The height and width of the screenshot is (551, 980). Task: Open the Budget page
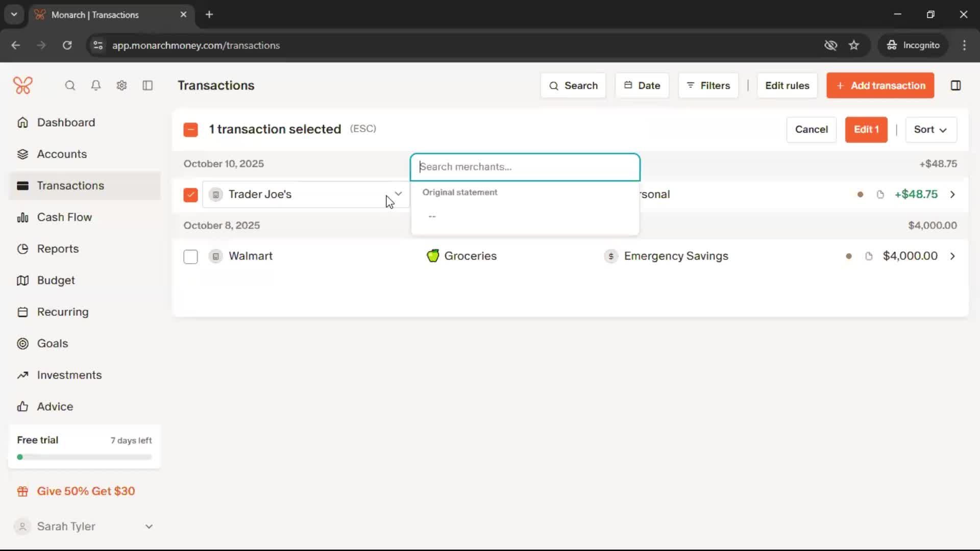(x=56, y=281)
